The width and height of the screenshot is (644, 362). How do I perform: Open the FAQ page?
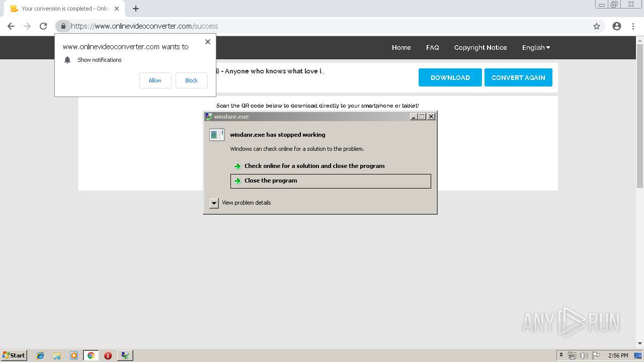tap(432, 47)
